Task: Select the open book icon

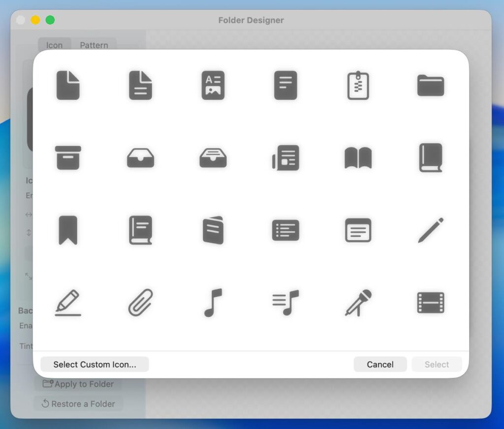Action: (358, 158)
